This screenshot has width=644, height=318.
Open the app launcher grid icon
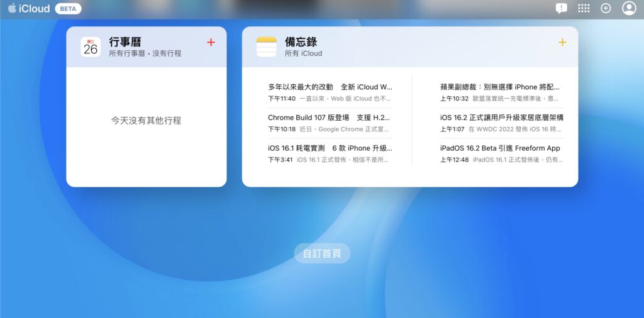tap(584, 8)
